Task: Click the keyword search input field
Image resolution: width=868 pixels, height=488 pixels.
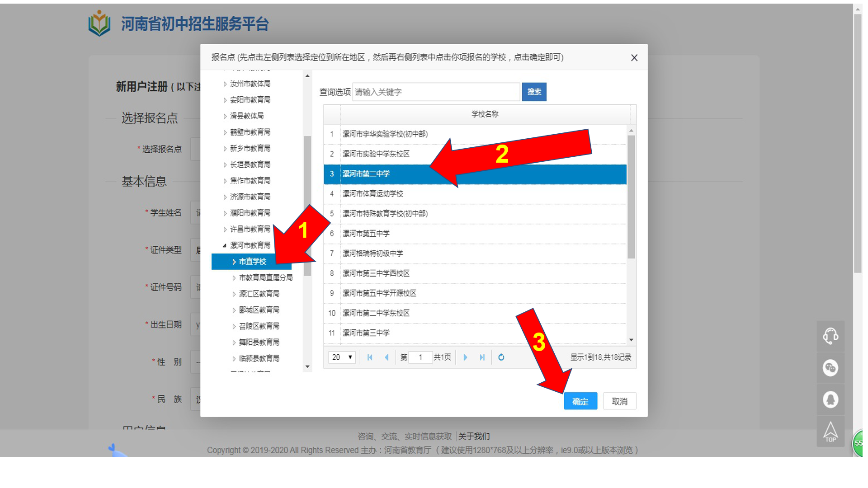Action: tap(436, 92)
